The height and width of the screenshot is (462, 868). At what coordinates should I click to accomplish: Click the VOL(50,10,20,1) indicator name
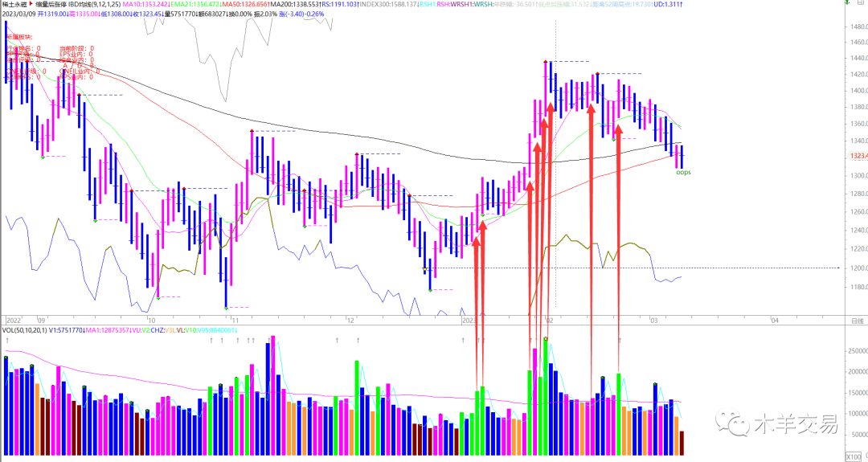coord(24,330)
